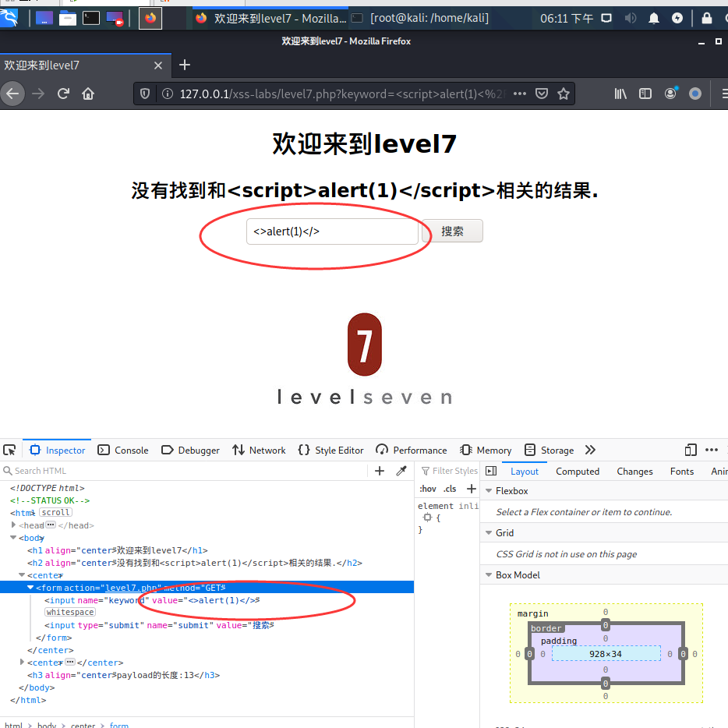This screenshot has width=728, height=728.
Task: Select the element picker tool in DevTools
Action: [9, 450]
